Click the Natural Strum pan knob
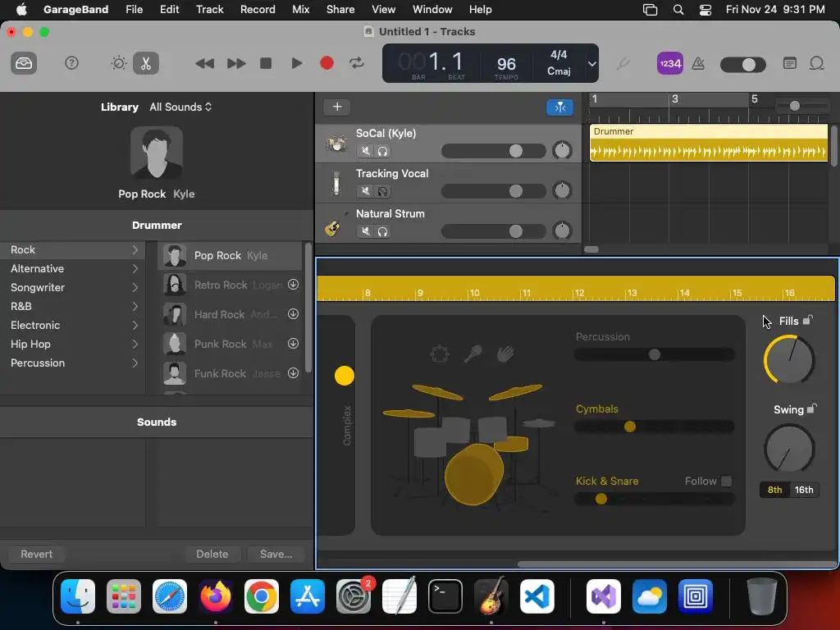 point(562,231)
